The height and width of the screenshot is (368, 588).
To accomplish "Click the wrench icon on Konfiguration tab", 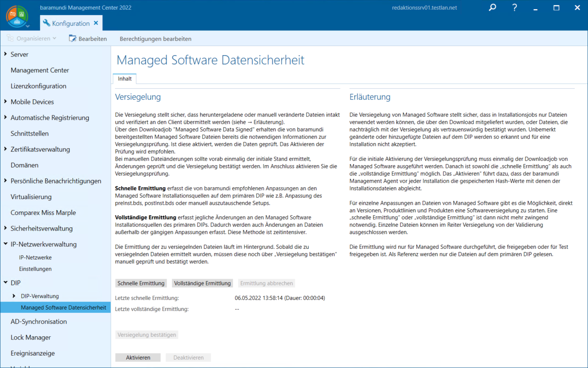I will [x=46, y=23].
